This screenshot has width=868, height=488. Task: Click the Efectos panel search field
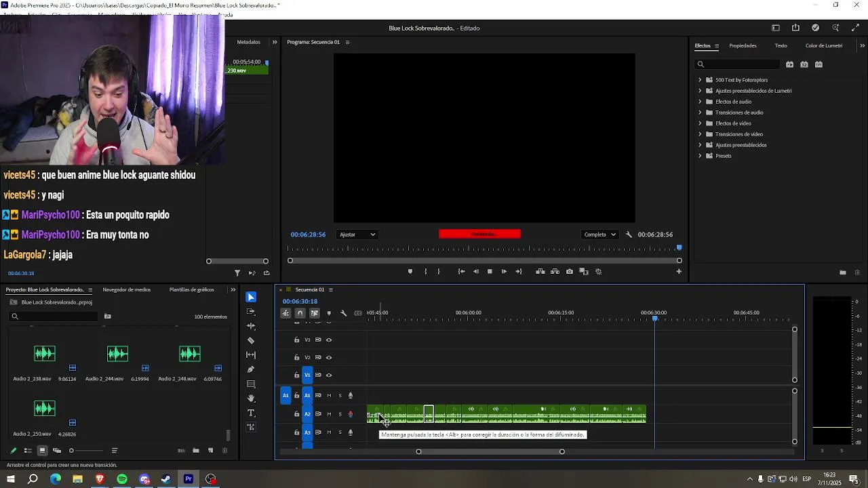739,64
